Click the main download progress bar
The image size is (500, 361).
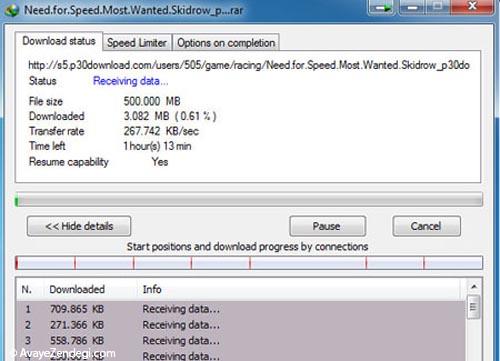pyautogui.click(x=249, y=200)
